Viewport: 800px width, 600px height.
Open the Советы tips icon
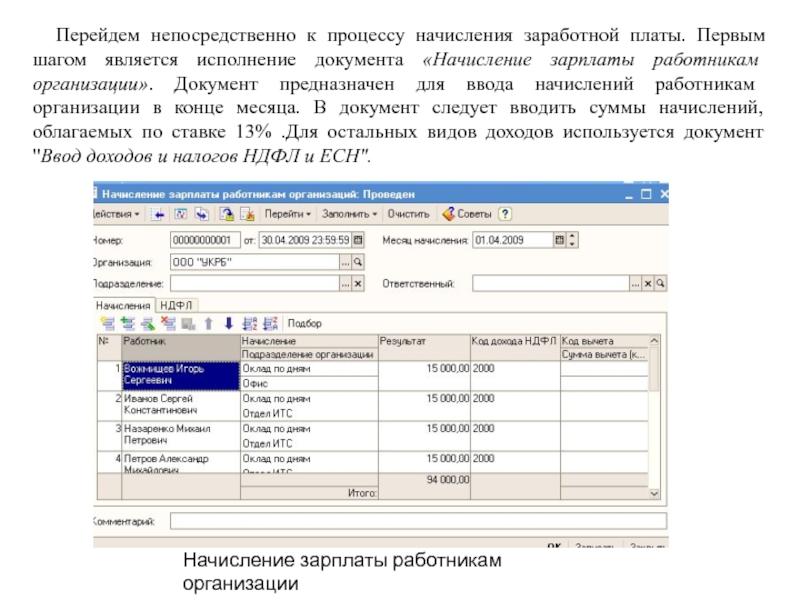tap(449, 214)
